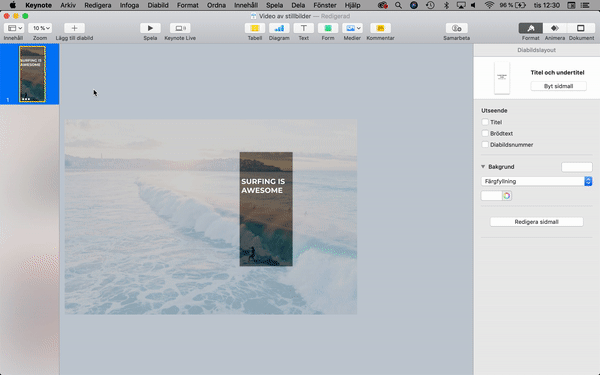
Task: Add a comment with Kommentar icon
Action: 380,28
